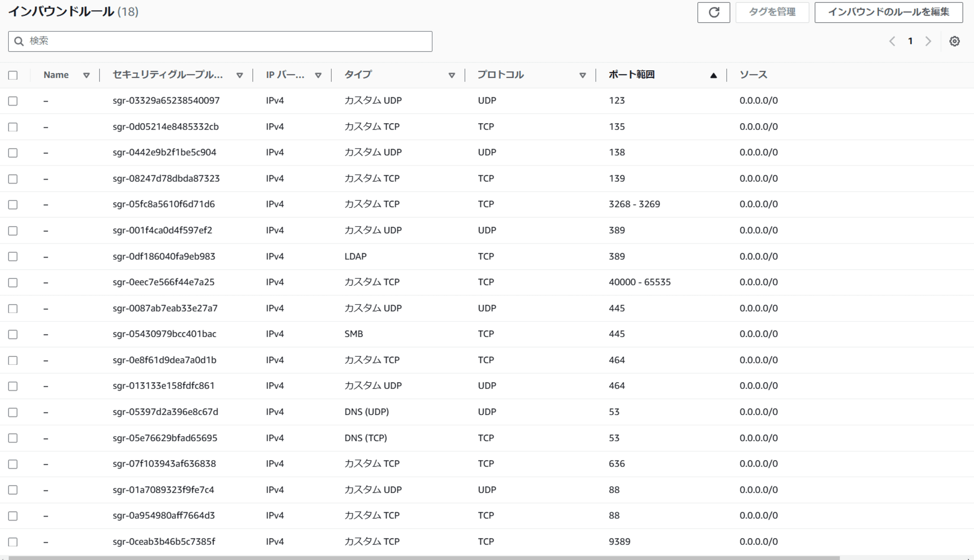Open Name column sort dropdown
This screenshot has height=560, width=974.
coord(86,75)
